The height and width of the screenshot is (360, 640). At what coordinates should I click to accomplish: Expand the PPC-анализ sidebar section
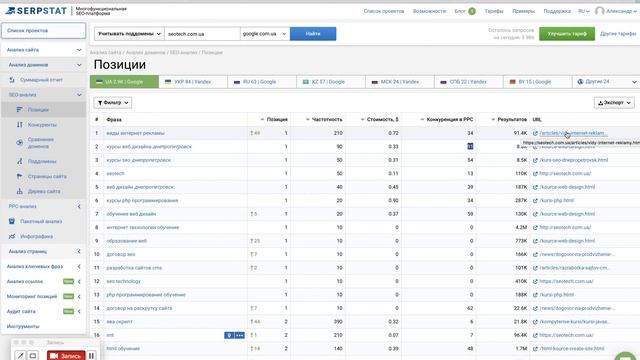point(79,207)
